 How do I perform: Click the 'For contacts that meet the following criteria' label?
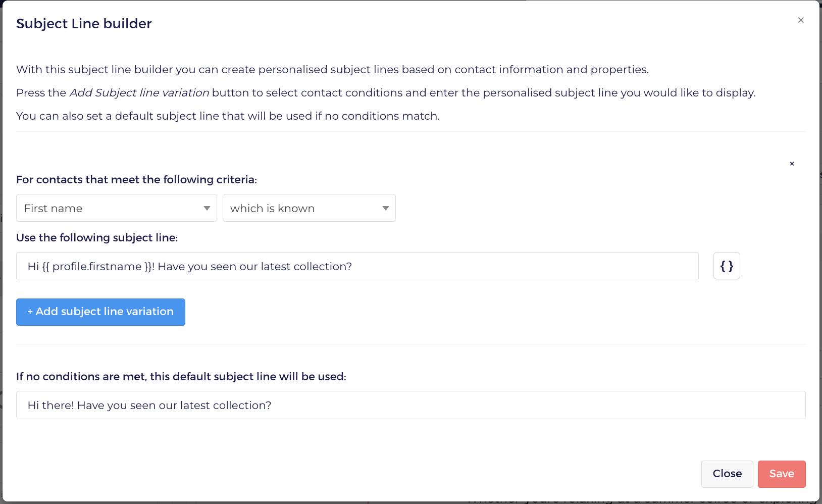click(137, 180)
